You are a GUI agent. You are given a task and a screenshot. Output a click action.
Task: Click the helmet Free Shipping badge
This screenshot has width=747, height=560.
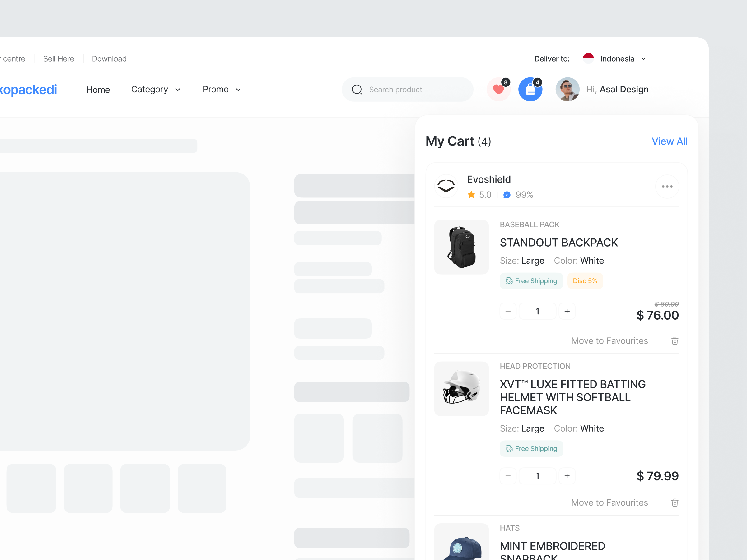[531, 449]
